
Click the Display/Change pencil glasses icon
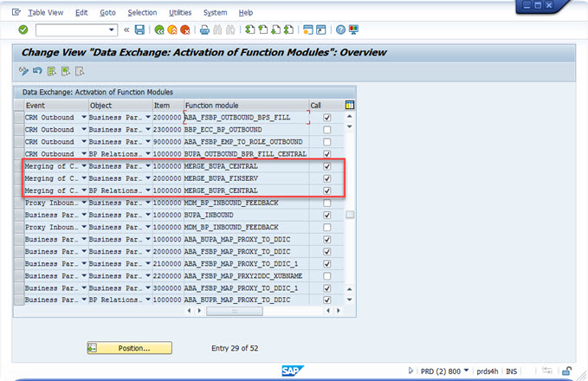pos(23,71)
